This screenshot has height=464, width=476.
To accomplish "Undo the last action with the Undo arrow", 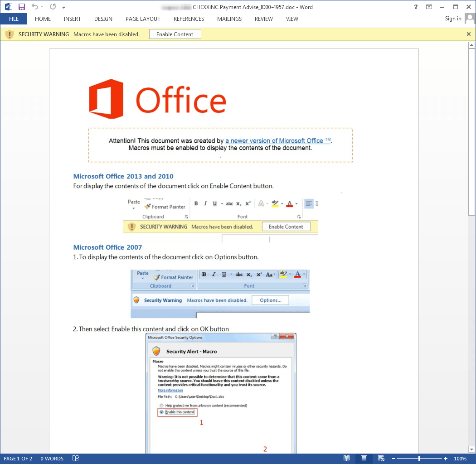I will click(x=34, y=6).
